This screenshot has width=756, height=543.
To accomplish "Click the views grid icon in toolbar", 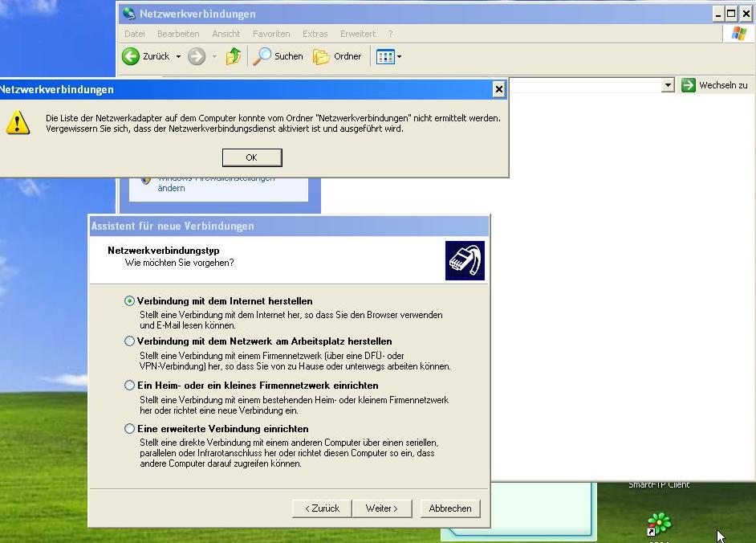I will tap(385, 56).
